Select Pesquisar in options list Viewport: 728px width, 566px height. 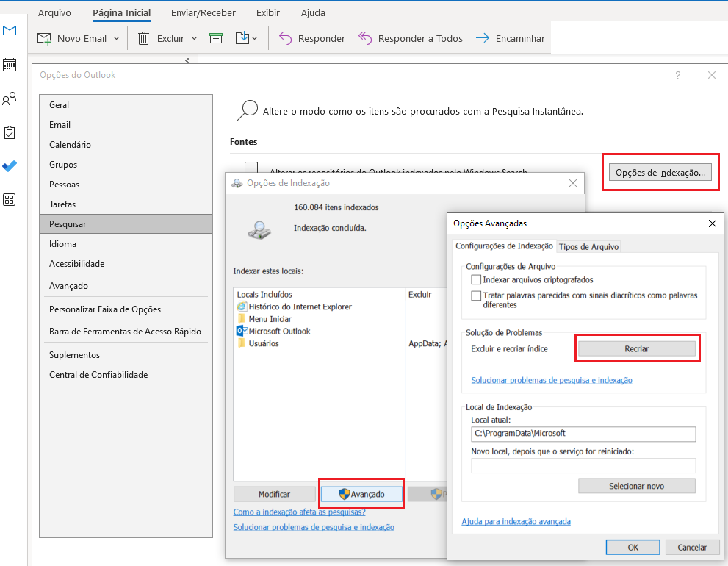tap(126, 224)
